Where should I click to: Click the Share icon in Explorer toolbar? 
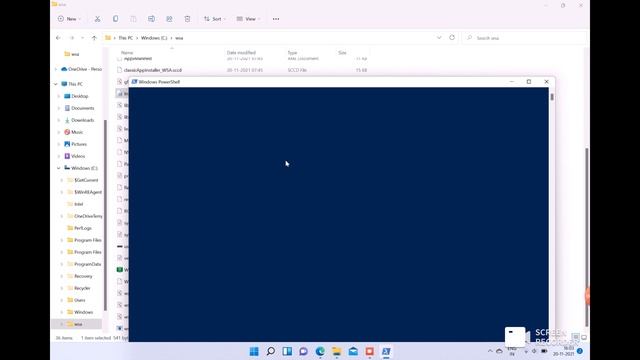tap(169, 19)
